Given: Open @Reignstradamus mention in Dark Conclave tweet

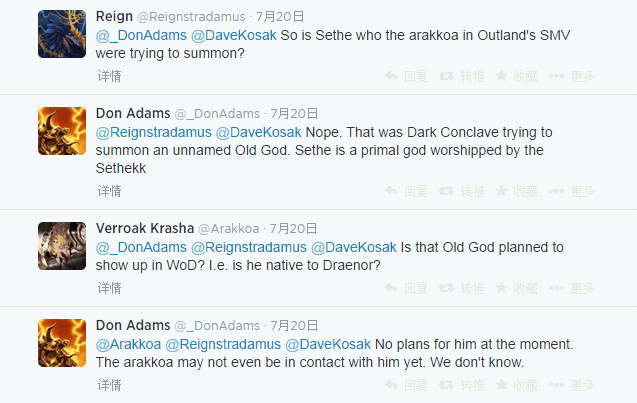Looking at the screenshot, I should click(154, 132).
